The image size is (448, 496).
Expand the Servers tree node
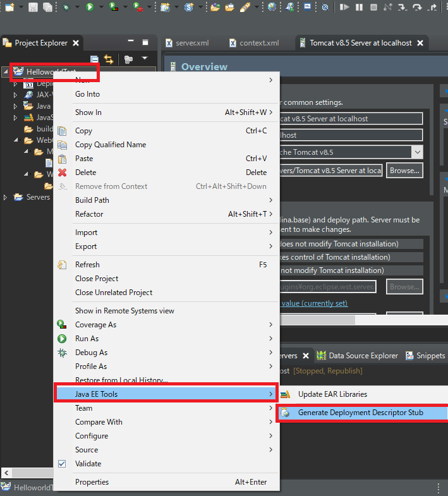(6, 197)
